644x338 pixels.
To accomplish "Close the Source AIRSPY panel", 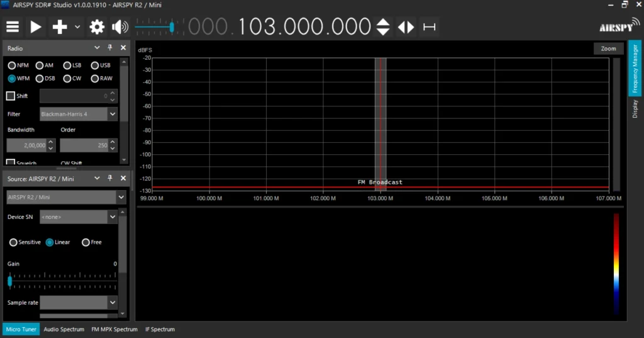I will click(x=123, y=178).
